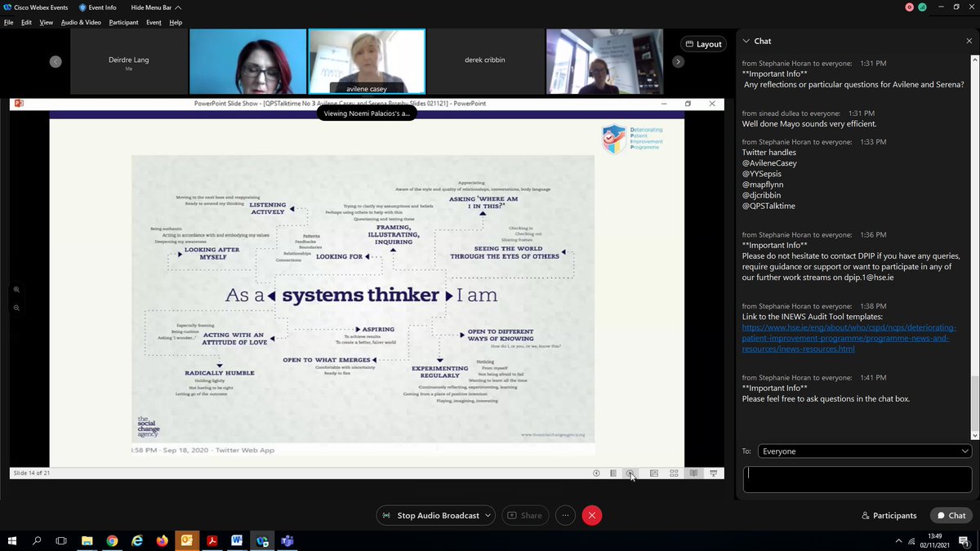Zoom out on shared content
980x551 pixels.
point(17,308)
